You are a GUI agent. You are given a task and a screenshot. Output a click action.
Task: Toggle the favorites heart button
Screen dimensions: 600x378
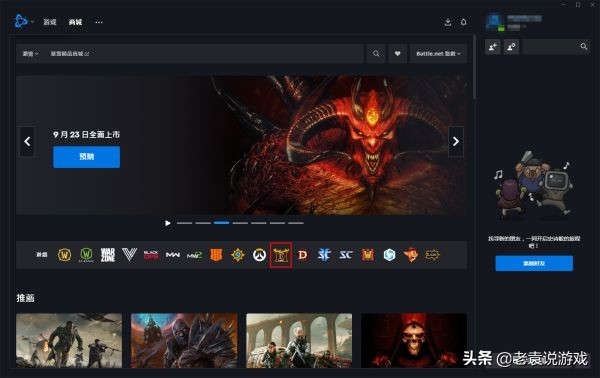point(398,54)
